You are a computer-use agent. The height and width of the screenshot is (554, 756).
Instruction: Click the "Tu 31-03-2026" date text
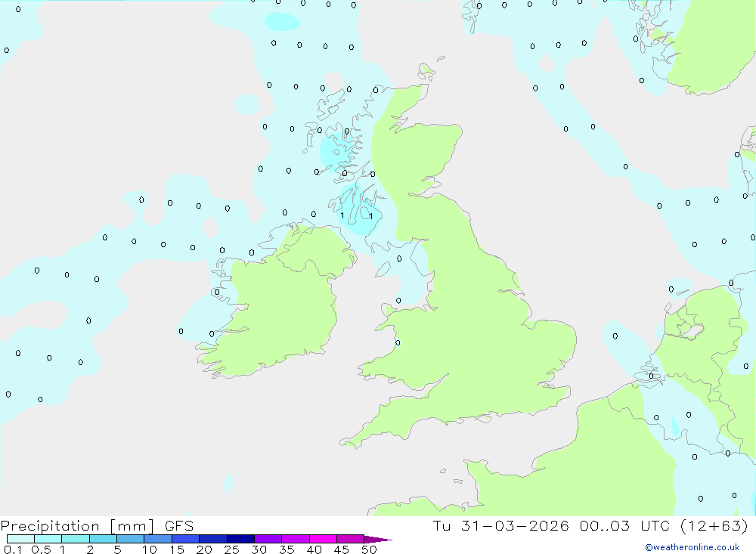501,525
